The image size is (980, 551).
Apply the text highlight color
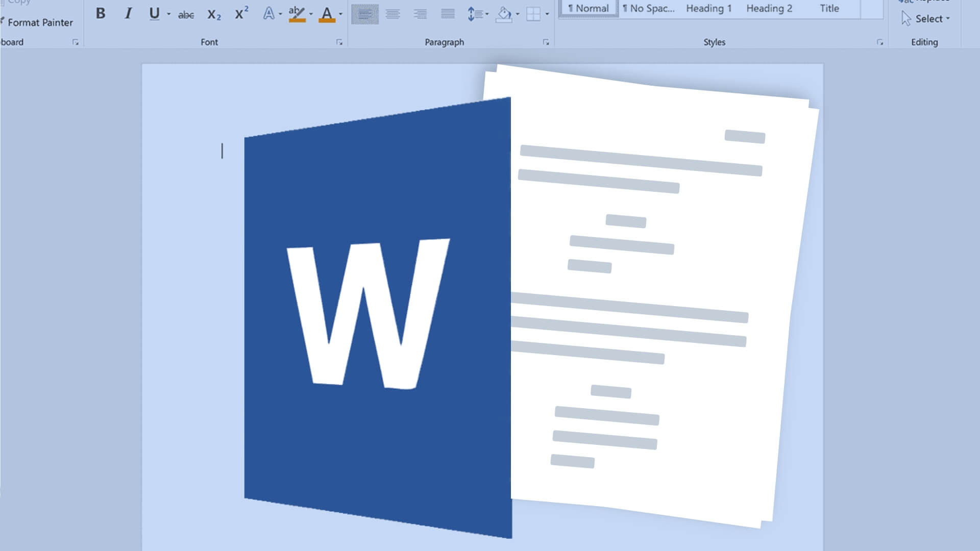pos(297,14)
